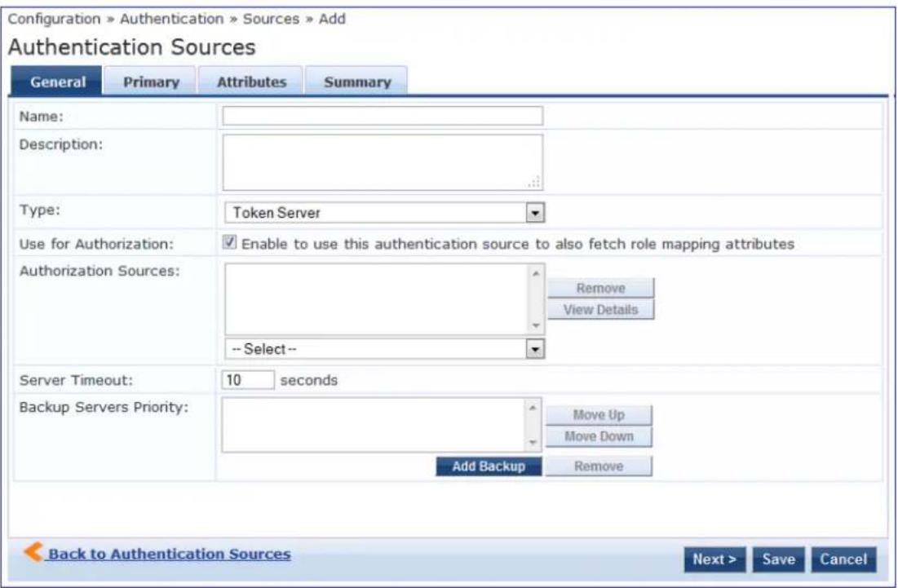The height and width of the screenshot is (588, 898).
Task: Uncheck the Use for Authorization checkbox
Action: tap(229, 243)
